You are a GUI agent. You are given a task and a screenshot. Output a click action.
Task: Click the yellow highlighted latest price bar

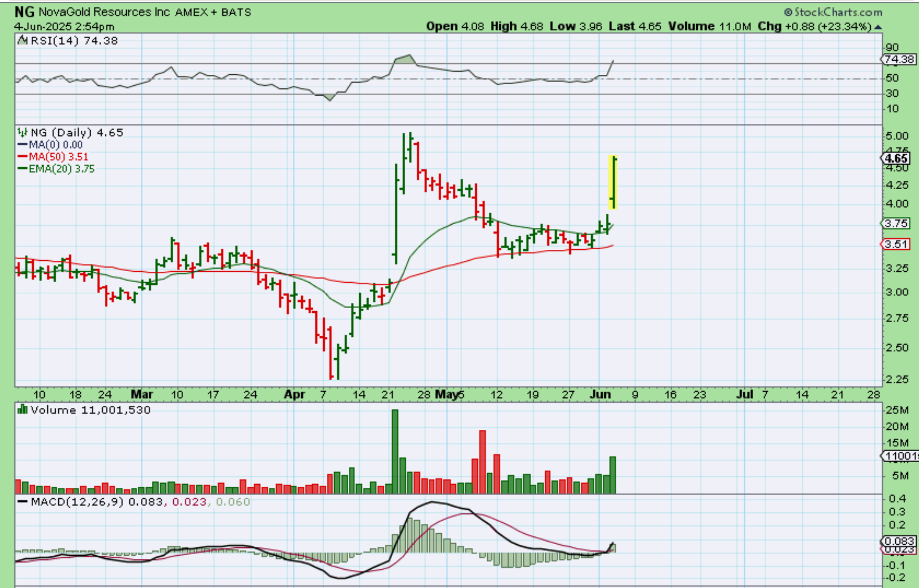click(x=613, y=182)
